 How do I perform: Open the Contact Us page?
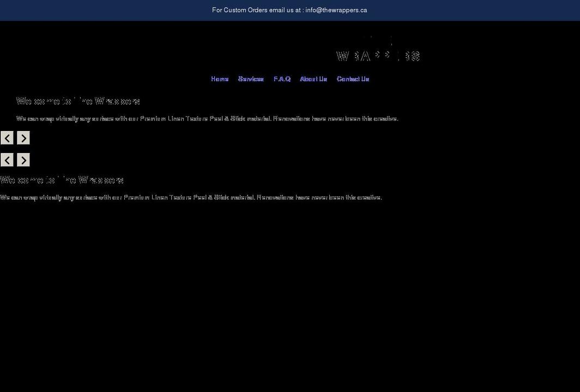353,79
